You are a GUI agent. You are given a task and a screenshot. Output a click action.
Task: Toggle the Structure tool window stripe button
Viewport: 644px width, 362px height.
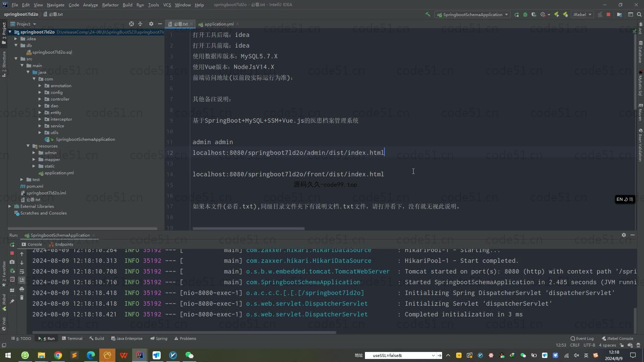pyautogui.click(x=4, y=64)
